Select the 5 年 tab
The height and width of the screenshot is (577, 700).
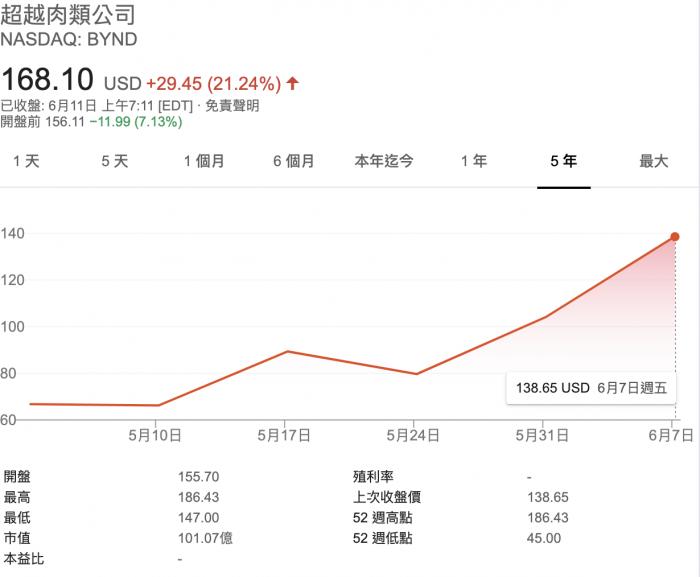tap(564, 161)
